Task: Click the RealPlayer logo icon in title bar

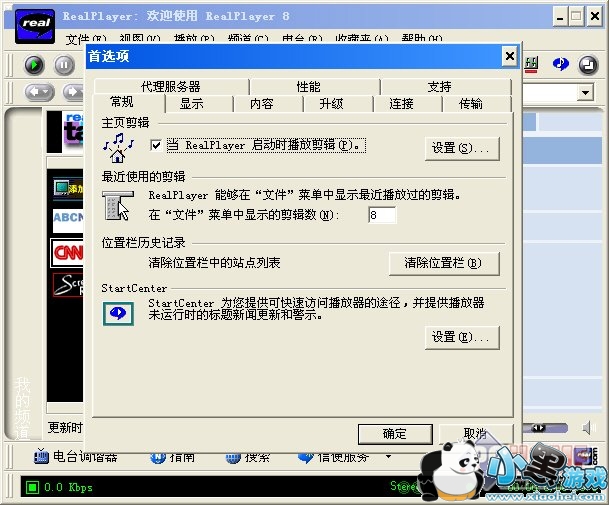Action: (33, 21)
